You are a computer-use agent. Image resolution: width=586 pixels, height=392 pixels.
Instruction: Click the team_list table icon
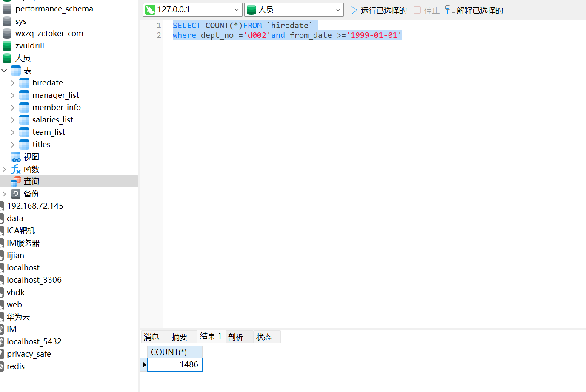[x=24, y=132]
